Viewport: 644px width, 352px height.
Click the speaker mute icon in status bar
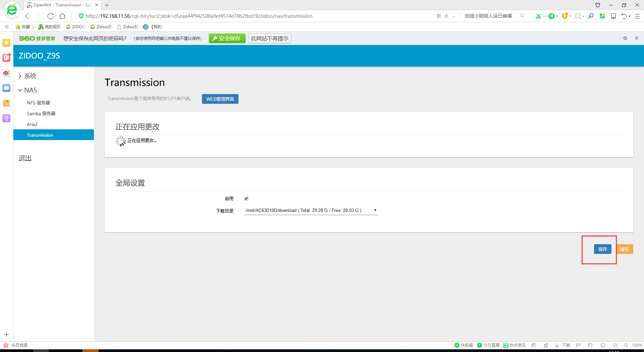(615, 345)
